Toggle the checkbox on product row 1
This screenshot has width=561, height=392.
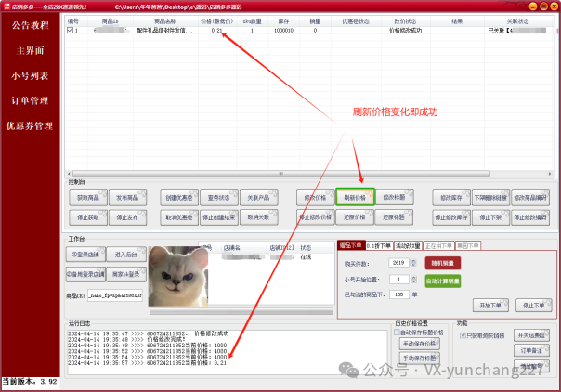click(x=71, y=31)
